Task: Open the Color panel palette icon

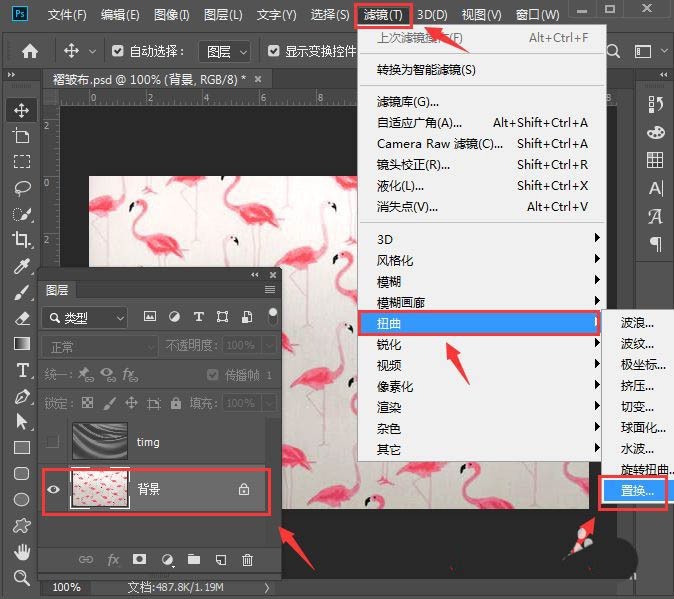Action: tap(656, 132)
